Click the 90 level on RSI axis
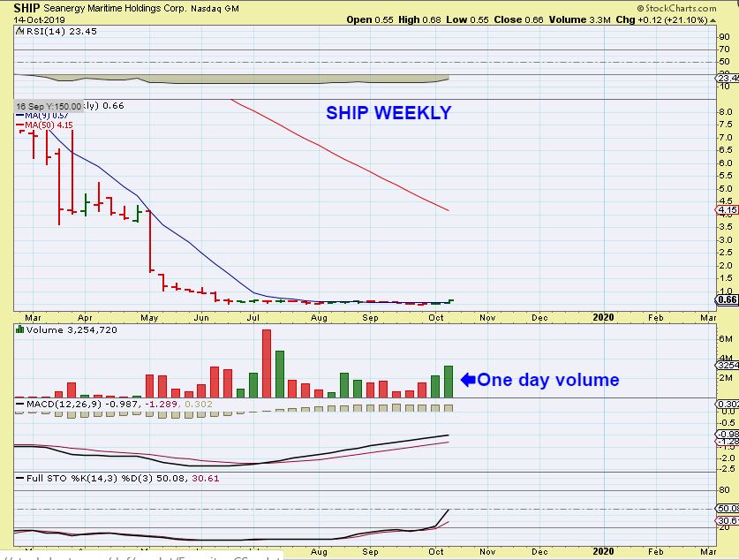 coord(724,37)
